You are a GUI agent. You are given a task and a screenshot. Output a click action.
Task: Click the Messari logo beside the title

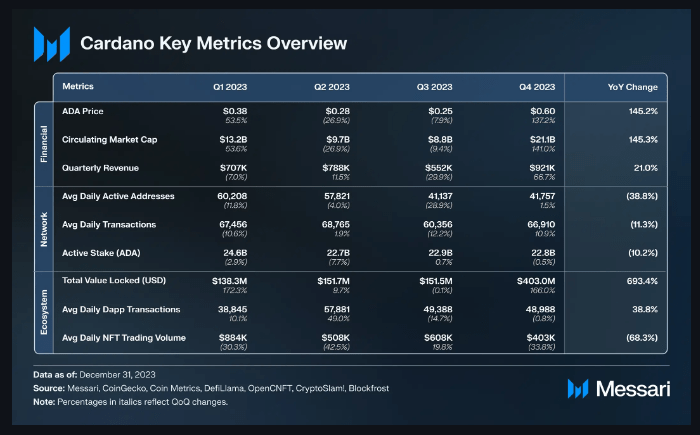51,44
